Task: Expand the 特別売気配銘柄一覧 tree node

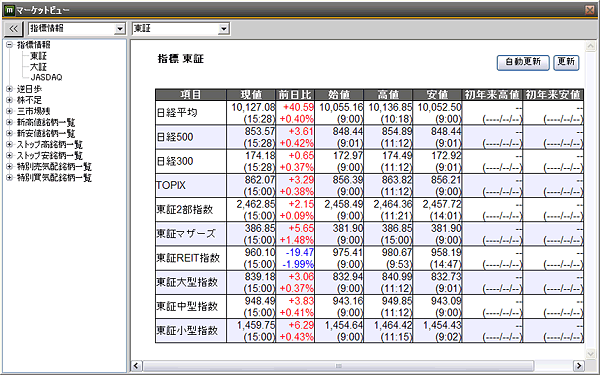Action: click(10, 167)
